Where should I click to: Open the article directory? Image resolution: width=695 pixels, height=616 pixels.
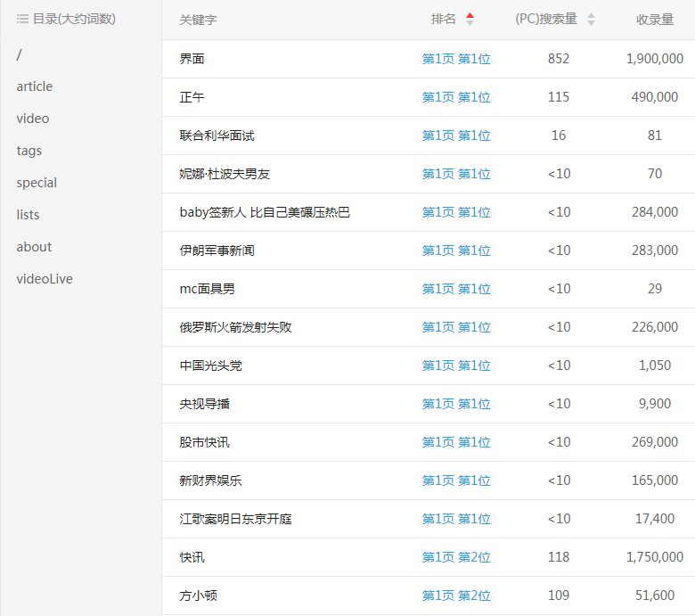[x=34, y=86]
